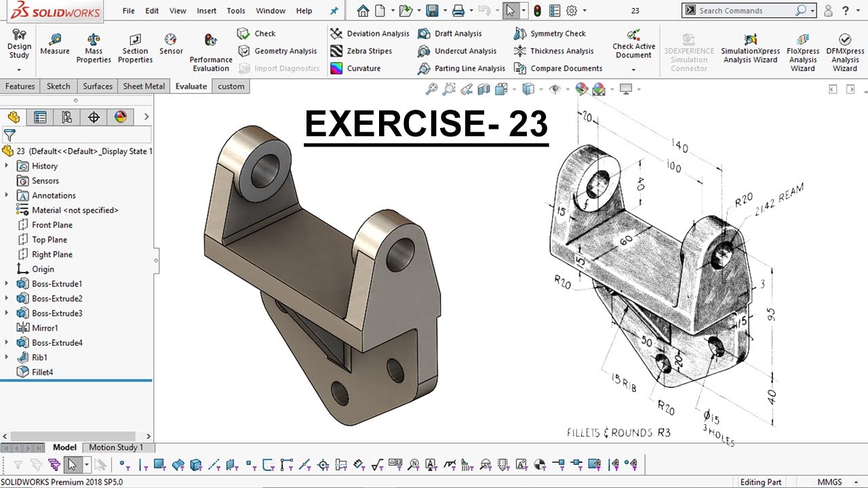
Task: Switch to the Features tab
Action: click(20, 86)
